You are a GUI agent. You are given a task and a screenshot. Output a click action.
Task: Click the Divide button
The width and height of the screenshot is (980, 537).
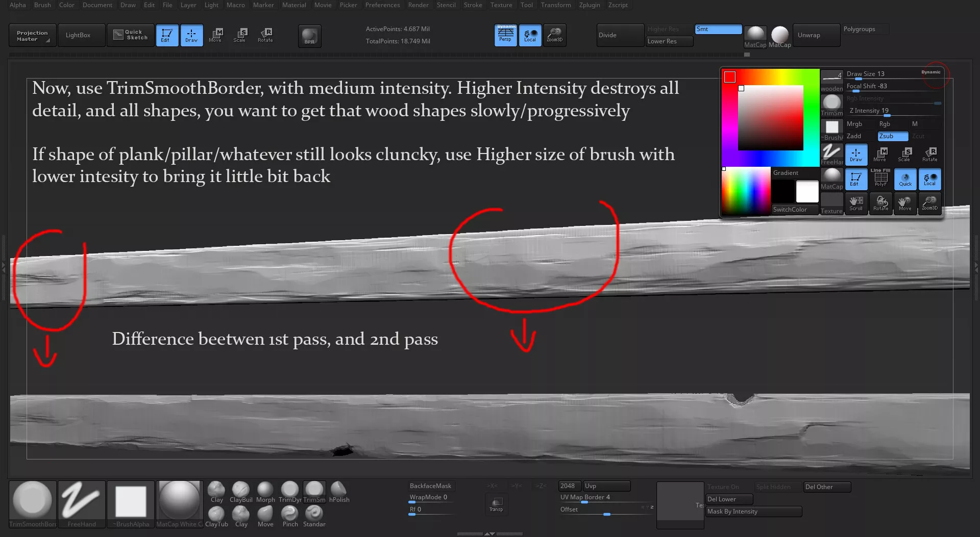click(x=620, y=35)
